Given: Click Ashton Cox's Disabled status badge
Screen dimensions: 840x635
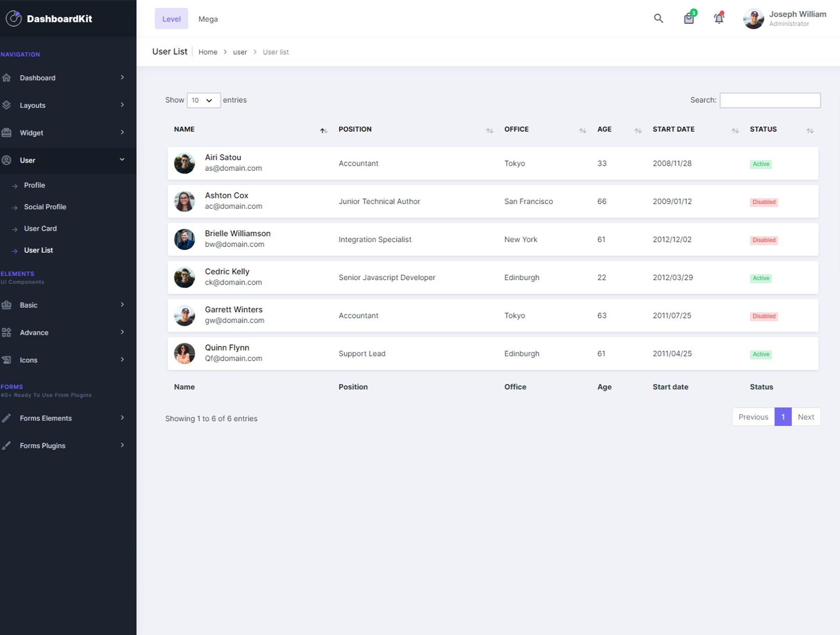Looking at the screenshot, I should (764, 202).
